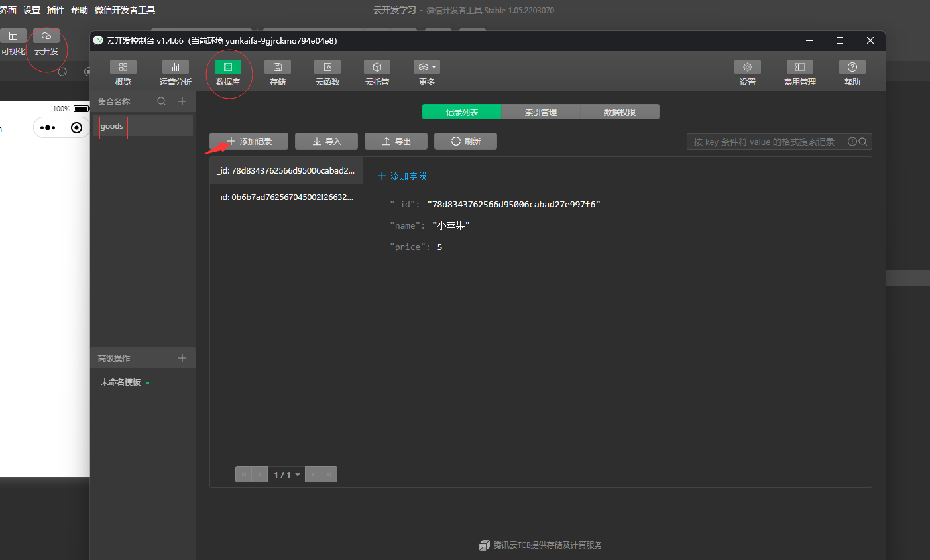The width and height of the screenshot is (930, 560).
Task: Click simulator capsule menu dots button
Action: (x=48, y=127)
